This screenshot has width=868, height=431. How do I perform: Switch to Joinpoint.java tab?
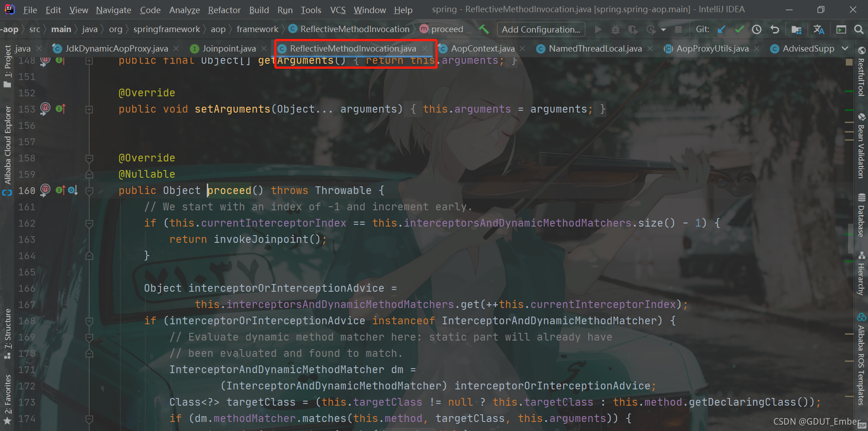[x=229, y=48]
